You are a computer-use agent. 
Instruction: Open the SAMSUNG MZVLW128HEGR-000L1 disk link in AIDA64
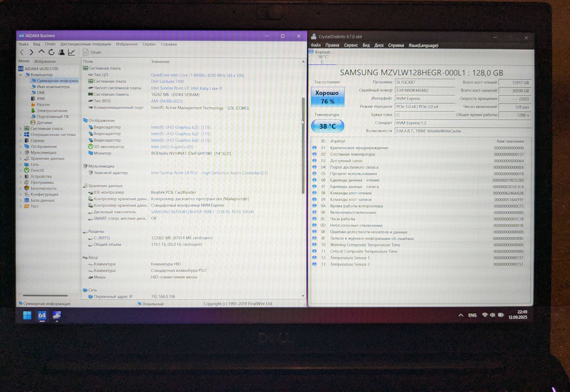[202, 212]
